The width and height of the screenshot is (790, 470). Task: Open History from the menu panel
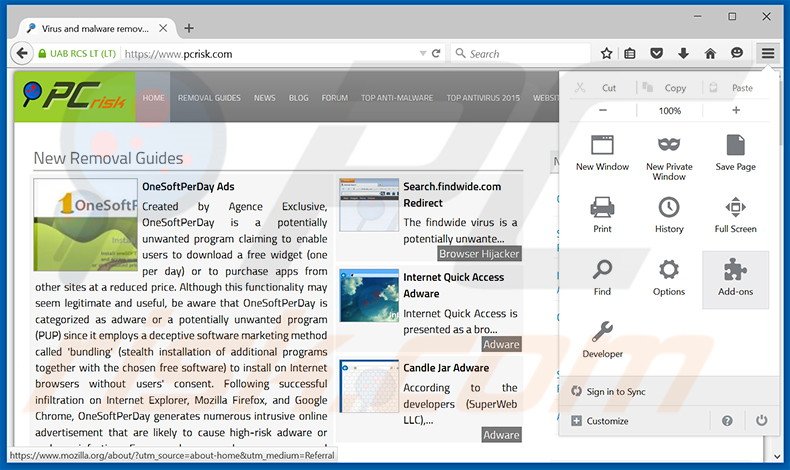669,216
